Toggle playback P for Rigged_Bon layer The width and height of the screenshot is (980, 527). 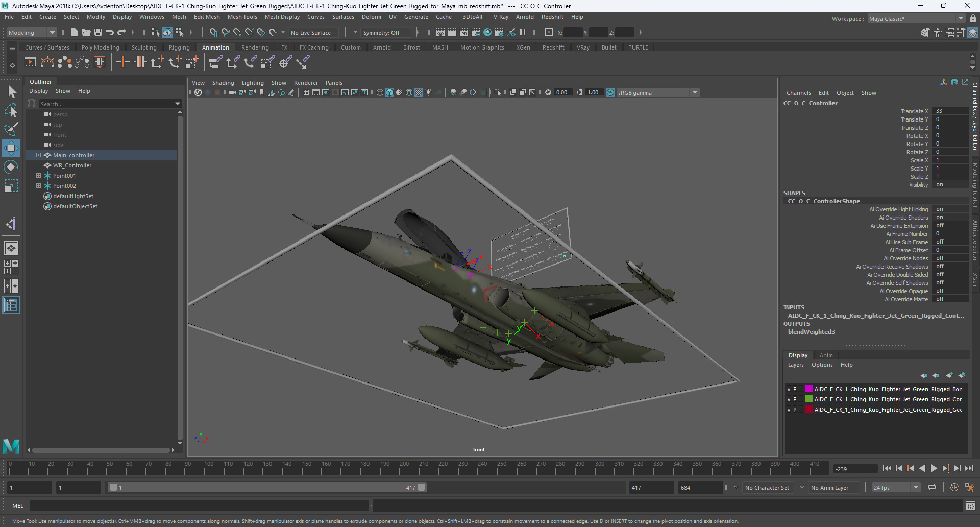(x=795, y=389)
